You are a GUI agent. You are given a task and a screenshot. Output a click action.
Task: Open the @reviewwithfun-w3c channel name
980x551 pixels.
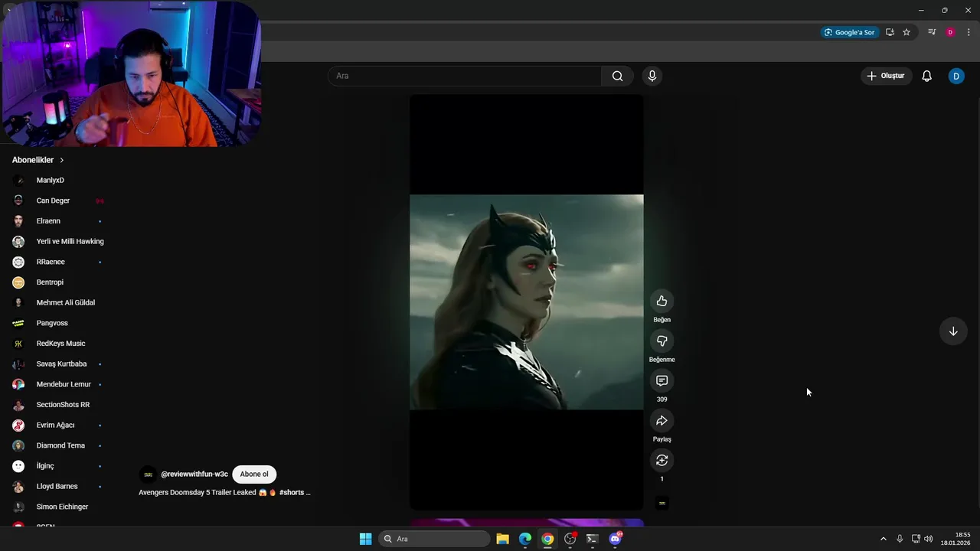tap(194, 474)
